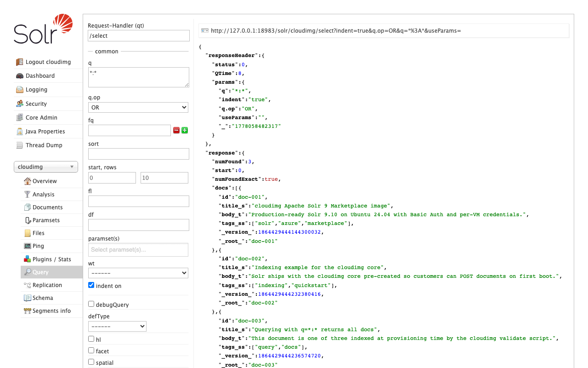Click the fq filter query field
Viewport: 588px width, 368px height.
[130, 130]
